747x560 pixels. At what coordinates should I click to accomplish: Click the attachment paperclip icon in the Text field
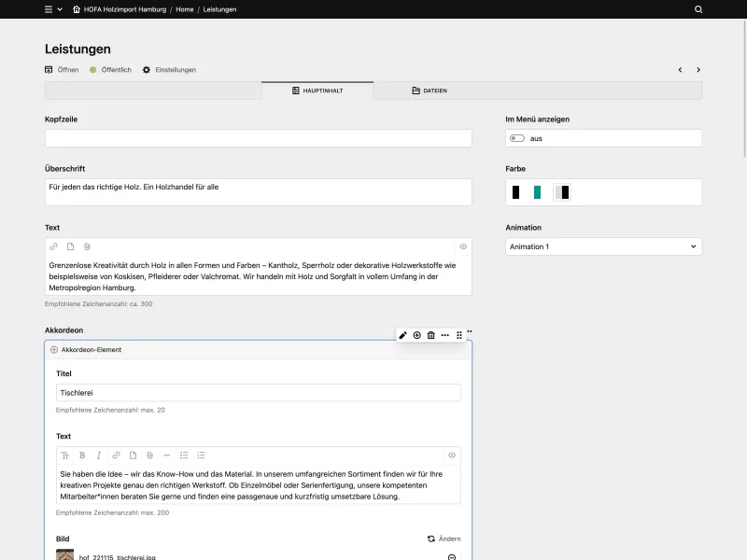click(87, 246)
